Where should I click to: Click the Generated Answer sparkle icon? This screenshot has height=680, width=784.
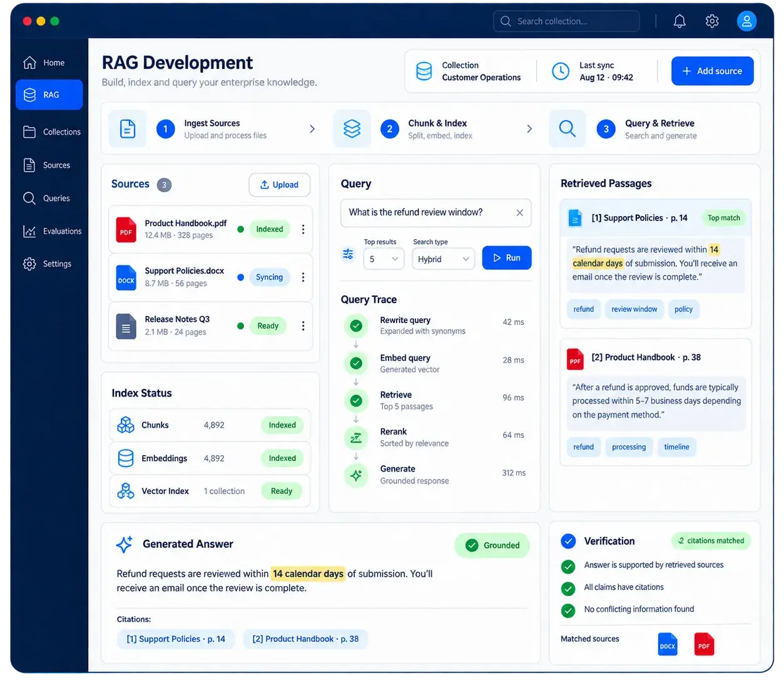[124, 544]
